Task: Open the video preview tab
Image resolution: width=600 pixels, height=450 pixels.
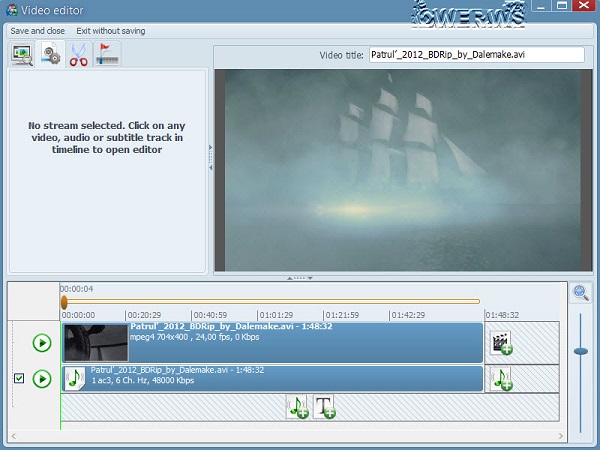Action: pyautogui.click(x=22, y=54)
